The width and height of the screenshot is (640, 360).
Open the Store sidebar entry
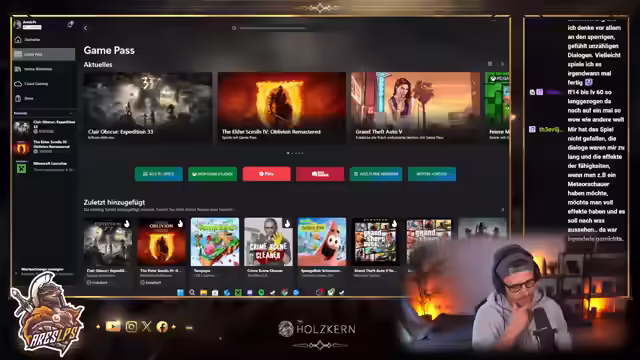point(44,98)
